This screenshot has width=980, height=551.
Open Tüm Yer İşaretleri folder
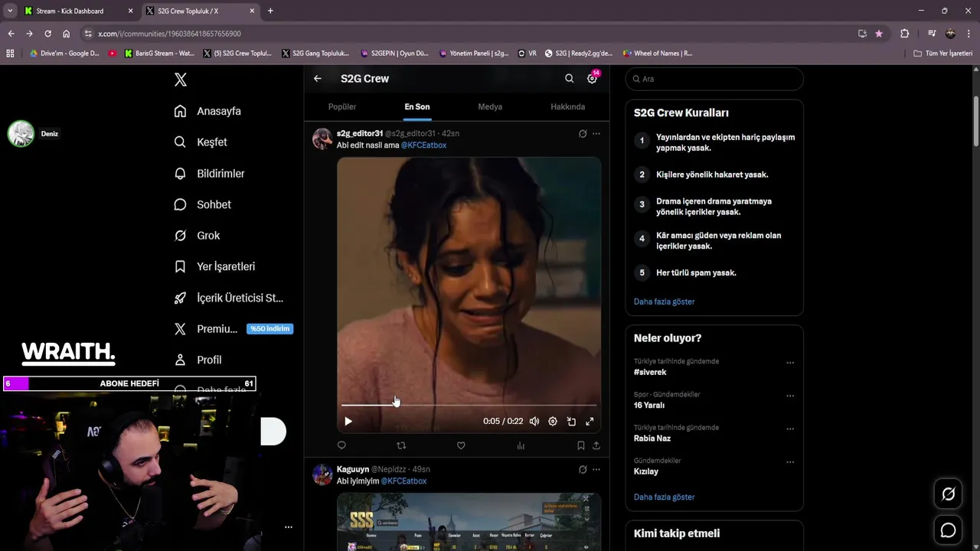tap(942, 54)
